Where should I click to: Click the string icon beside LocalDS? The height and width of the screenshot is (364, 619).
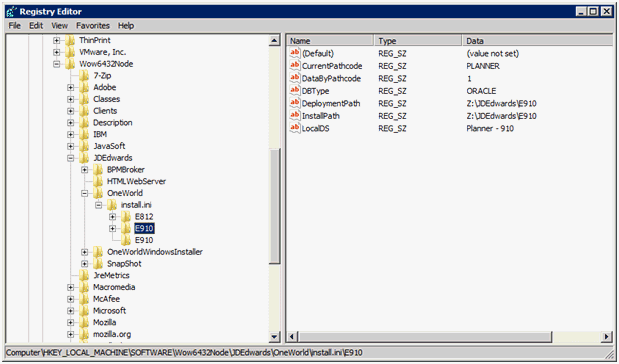pyautogui.click(x=294, y=128)
